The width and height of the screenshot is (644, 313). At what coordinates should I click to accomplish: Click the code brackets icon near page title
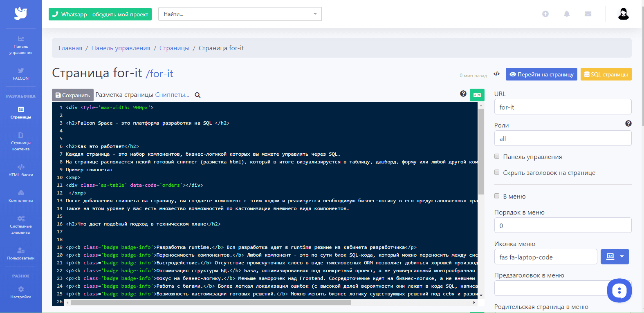pyautogui.click(x=496, y=74)
